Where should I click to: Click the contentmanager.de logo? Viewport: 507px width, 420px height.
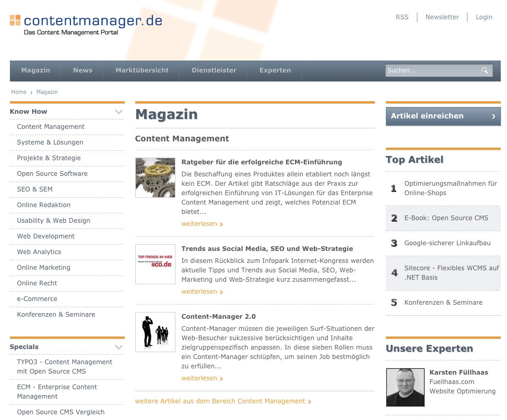[86, 25]
